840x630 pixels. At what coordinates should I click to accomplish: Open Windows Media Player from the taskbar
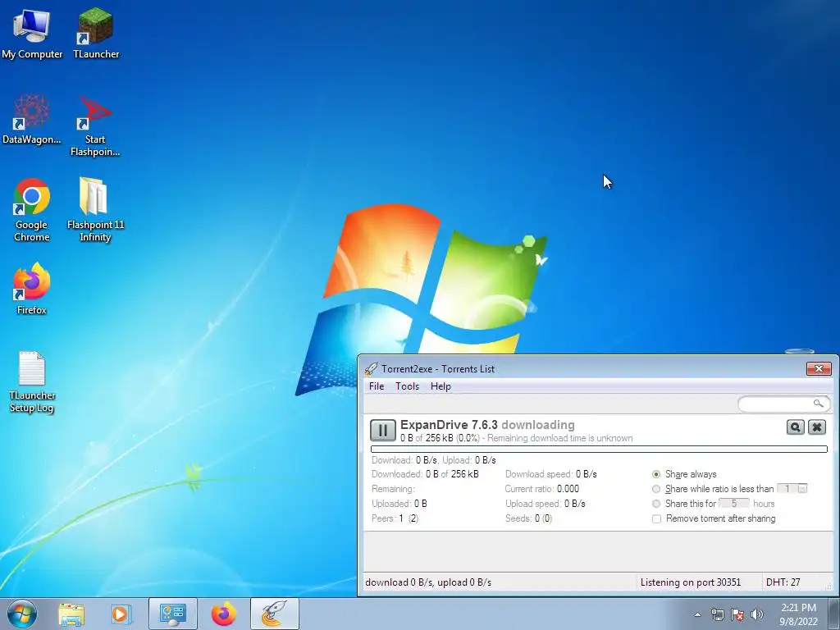pyautogui.click(x=121, y=614)
